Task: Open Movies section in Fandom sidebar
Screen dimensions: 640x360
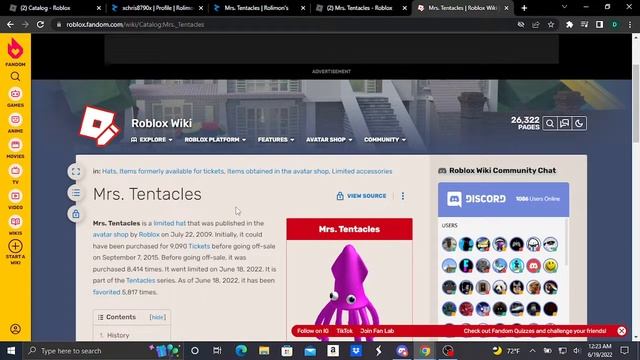Action: tap(15, 149)
